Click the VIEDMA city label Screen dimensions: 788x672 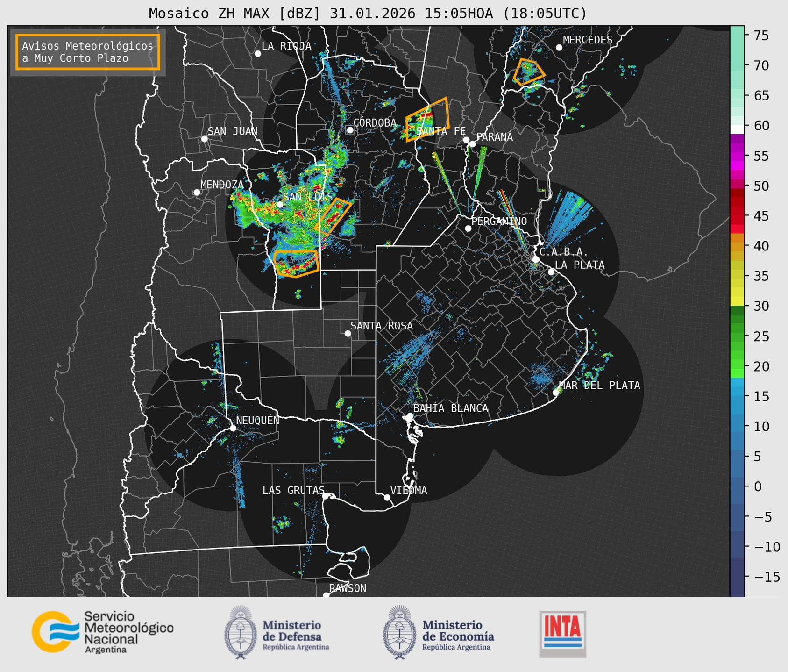pyautogui.click(x=409, y=490)
